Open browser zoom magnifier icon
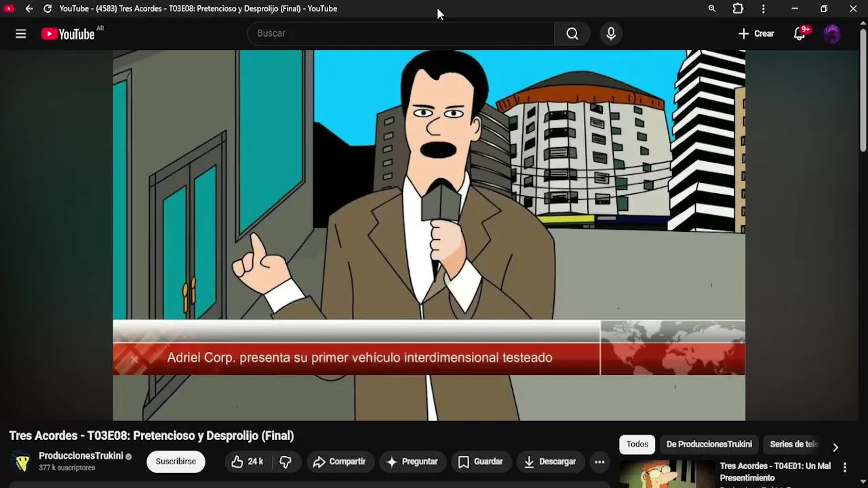 712,9
